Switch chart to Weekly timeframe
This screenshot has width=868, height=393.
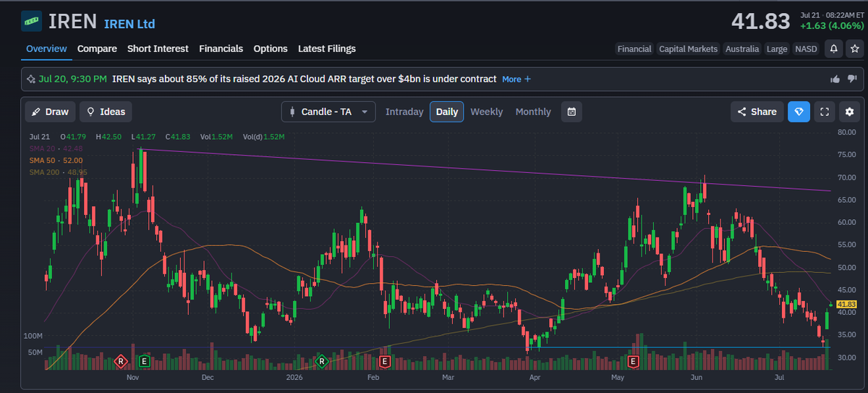[x=487, y=111]
